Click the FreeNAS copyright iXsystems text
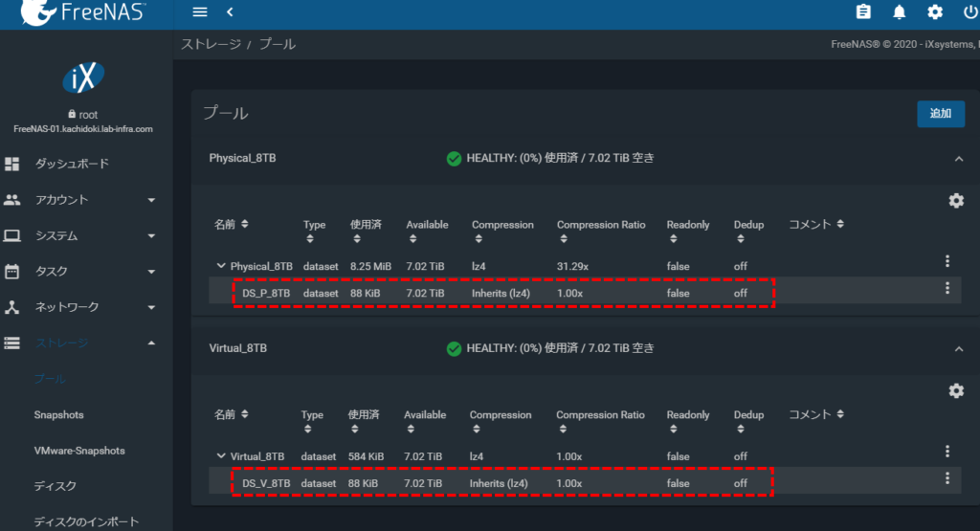This screenshot has width=980, height=531. (x=905, y=44)
